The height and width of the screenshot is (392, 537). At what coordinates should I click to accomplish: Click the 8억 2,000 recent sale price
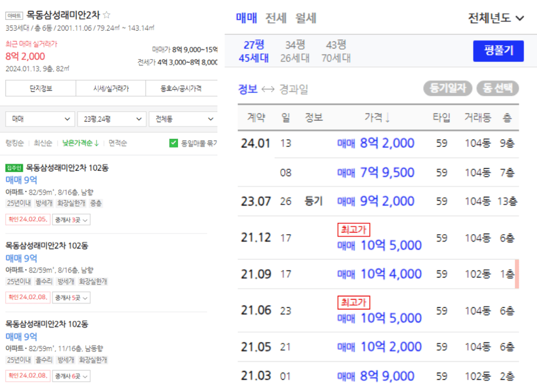pyautogui.click(x=26, y=56)
